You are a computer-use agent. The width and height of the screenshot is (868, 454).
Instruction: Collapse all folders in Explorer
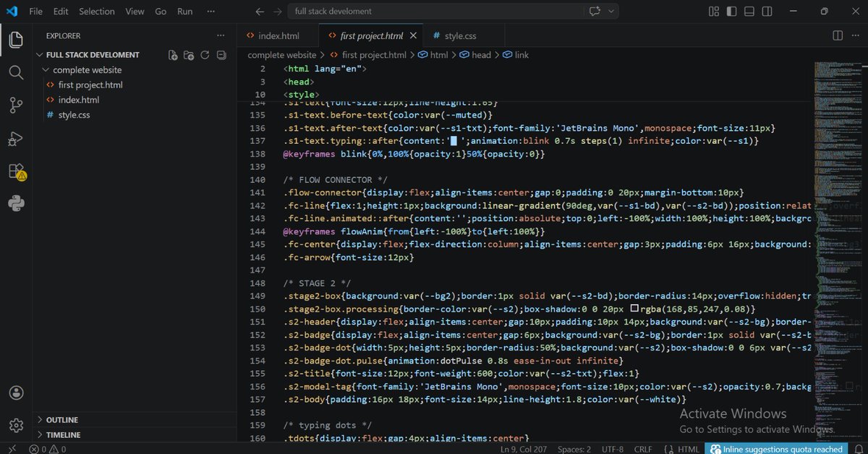(221, 55)
